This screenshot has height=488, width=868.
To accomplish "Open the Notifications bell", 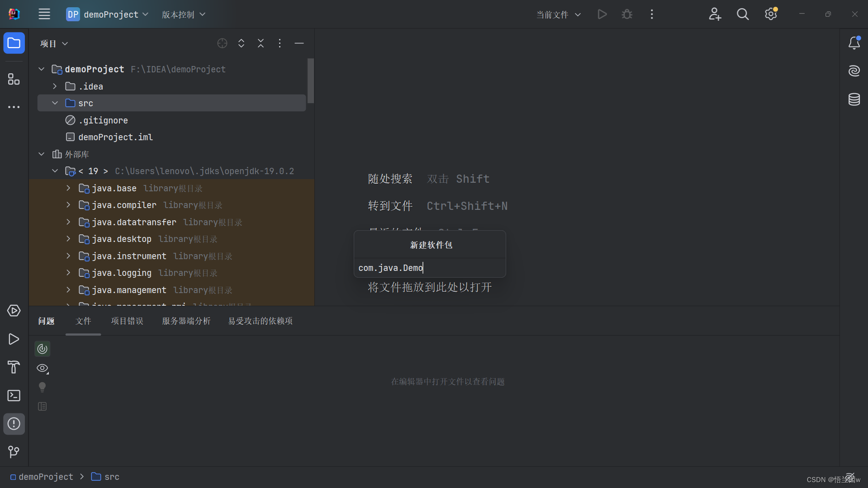I will pos(854,43).
